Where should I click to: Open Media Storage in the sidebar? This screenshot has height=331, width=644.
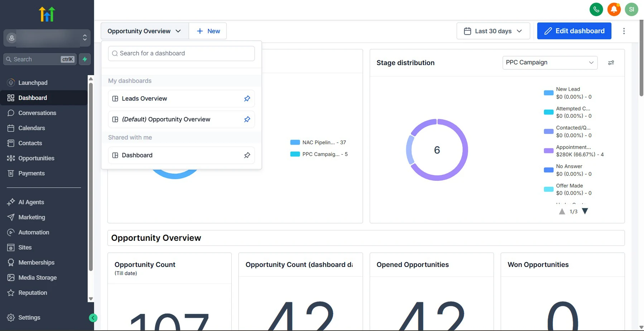coord(44,278)
